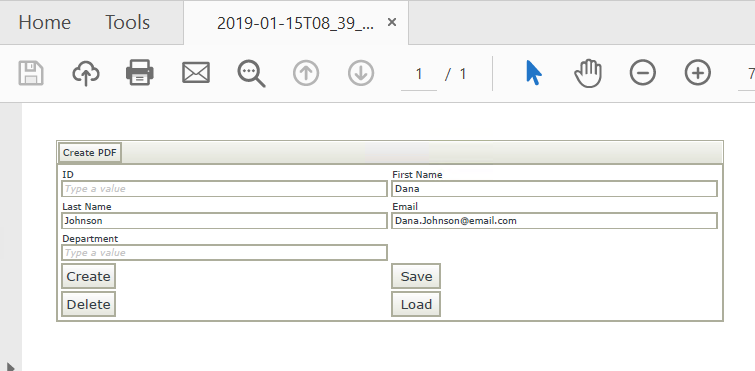
Task: Click the Last Name label text
Action: 87,206
